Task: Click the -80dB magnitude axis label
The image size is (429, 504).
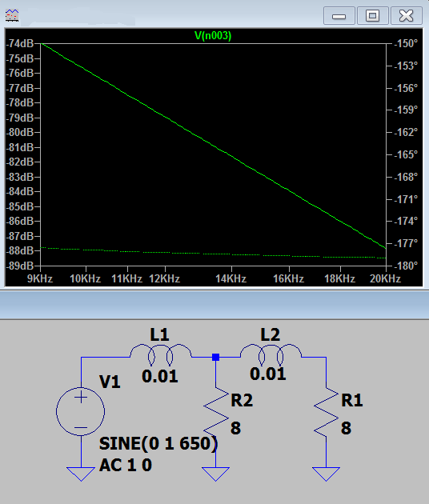Action: [20, 132]
